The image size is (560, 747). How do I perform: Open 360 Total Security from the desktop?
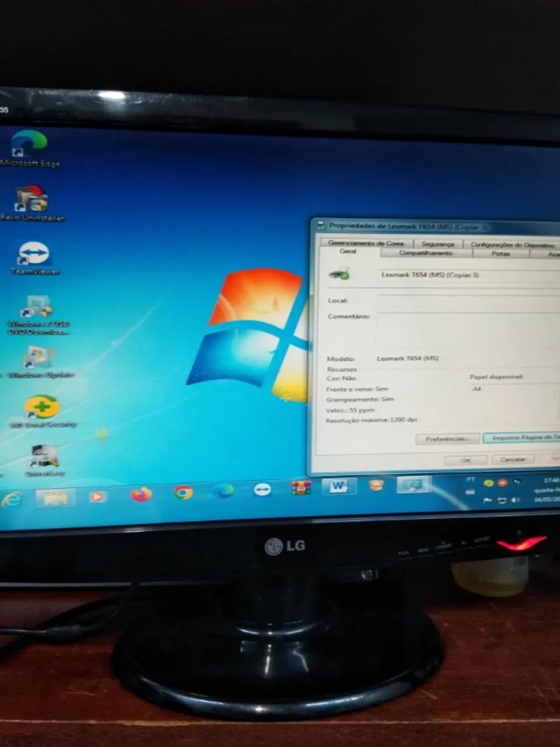[40, 407]
